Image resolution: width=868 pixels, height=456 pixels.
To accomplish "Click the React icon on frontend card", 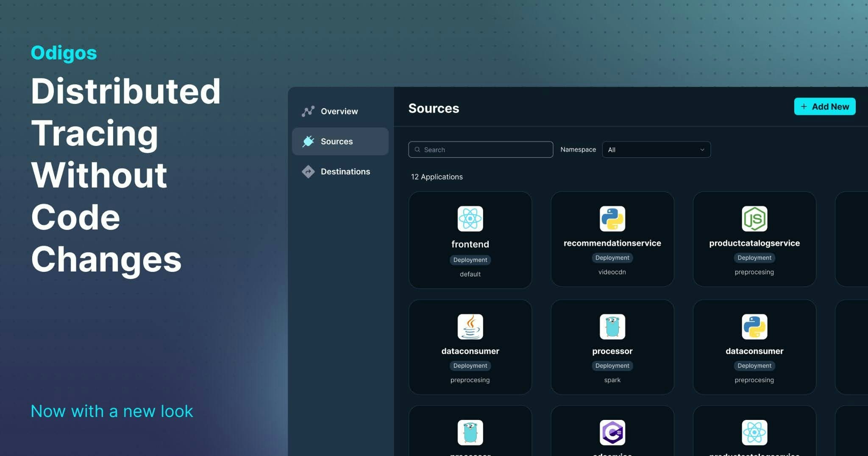I will point(470,219).
